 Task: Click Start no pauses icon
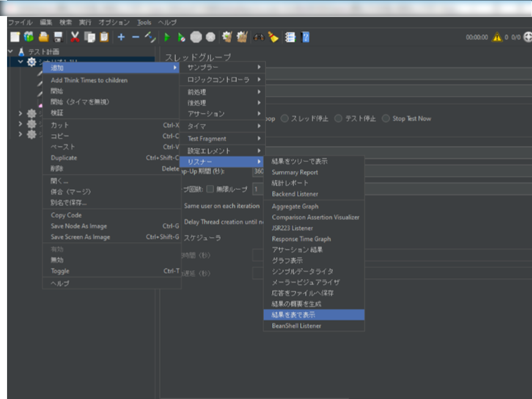tap(181, 37)
